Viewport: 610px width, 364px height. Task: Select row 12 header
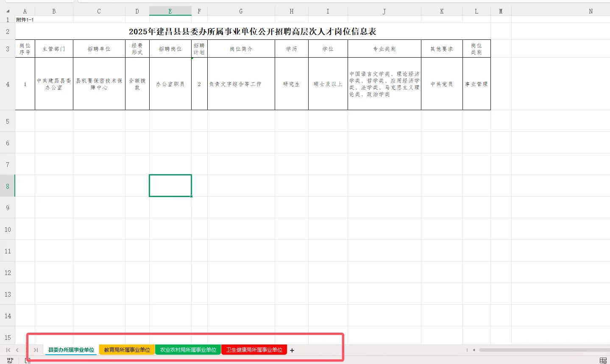(x=8, y=272)
